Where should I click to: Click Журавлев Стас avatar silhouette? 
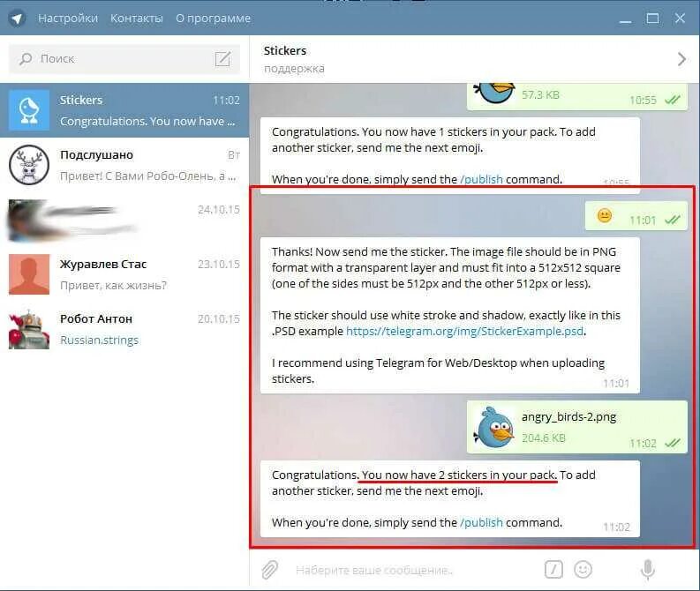[x=29, y=274]
